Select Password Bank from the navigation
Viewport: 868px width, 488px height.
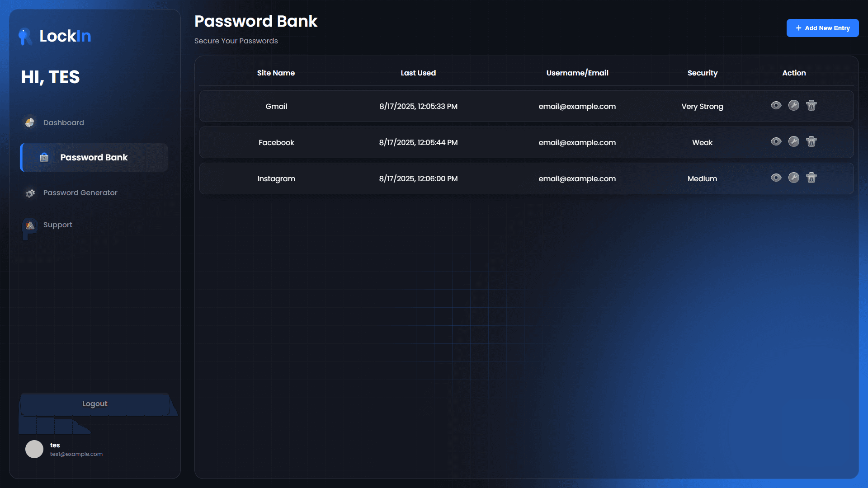(x=94, y=158)
